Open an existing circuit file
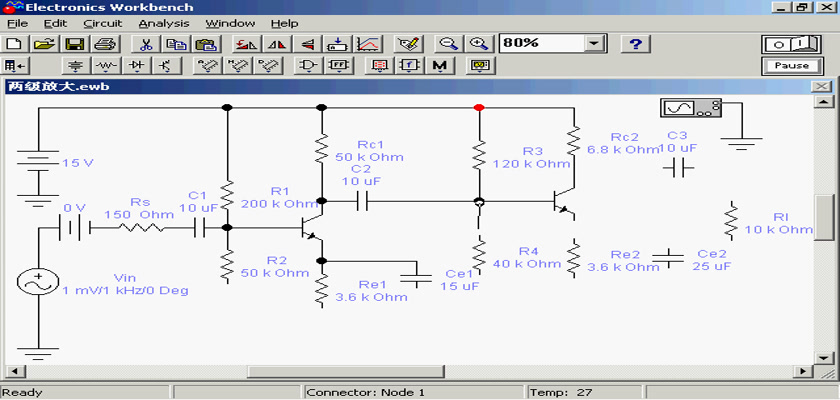The height and width of the screenshot is (400, 840). tap(46, 44)
